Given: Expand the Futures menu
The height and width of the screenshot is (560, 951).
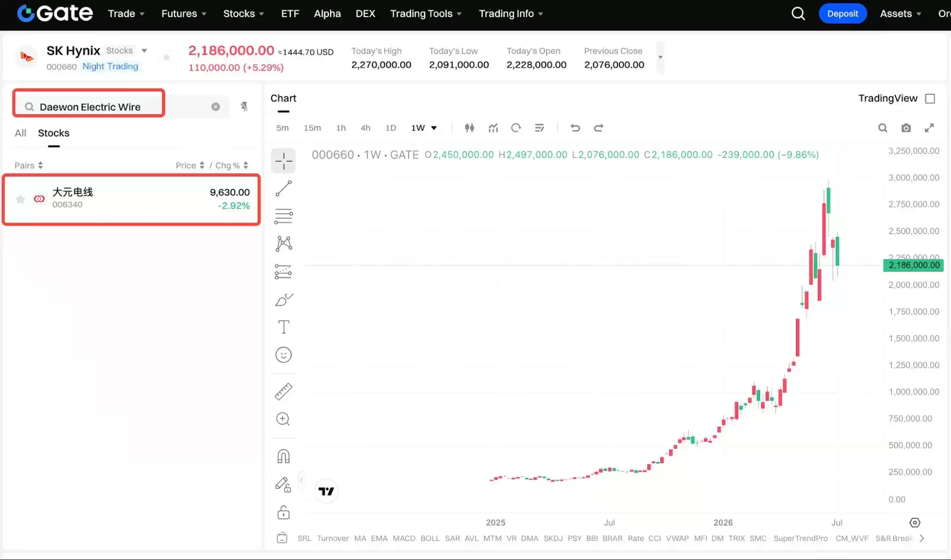Looking at the screenshot, I should tap(184, 14).
